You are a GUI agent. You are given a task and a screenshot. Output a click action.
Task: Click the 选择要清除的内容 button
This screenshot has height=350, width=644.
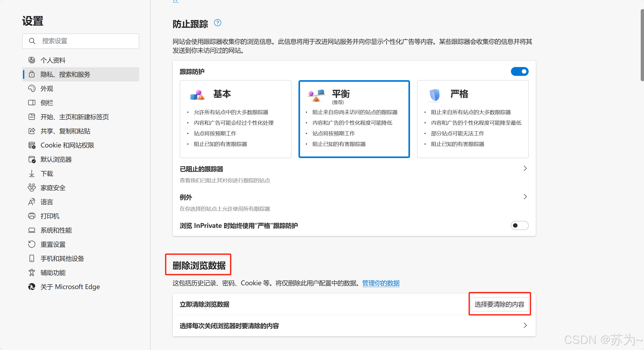click(499, 304)
